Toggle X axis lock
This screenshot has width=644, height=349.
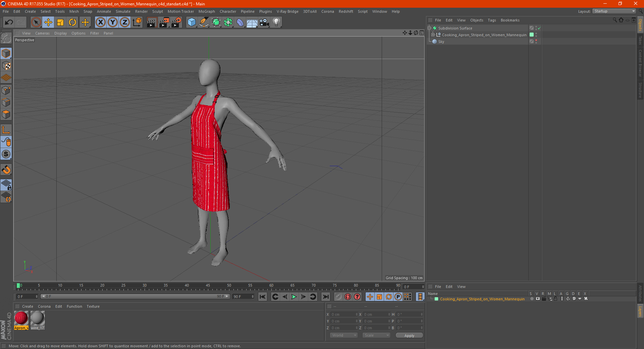click(100, 22)
